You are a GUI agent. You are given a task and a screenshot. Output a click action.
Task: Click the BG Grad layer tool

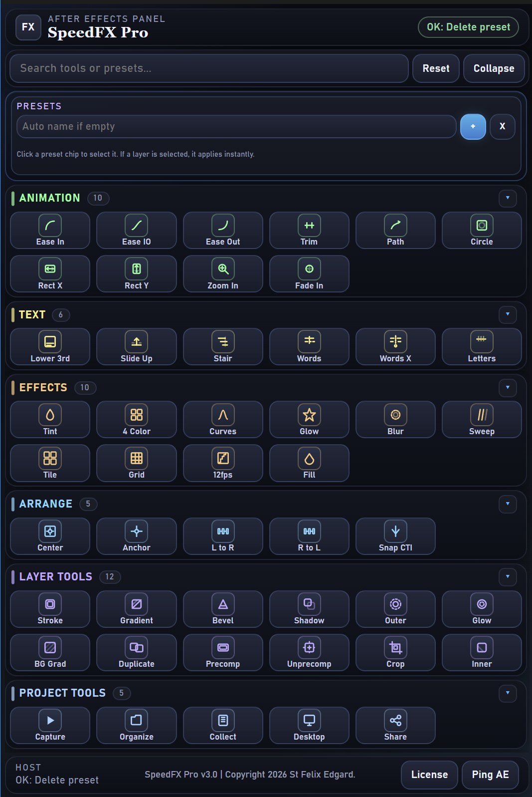(50, 652)
